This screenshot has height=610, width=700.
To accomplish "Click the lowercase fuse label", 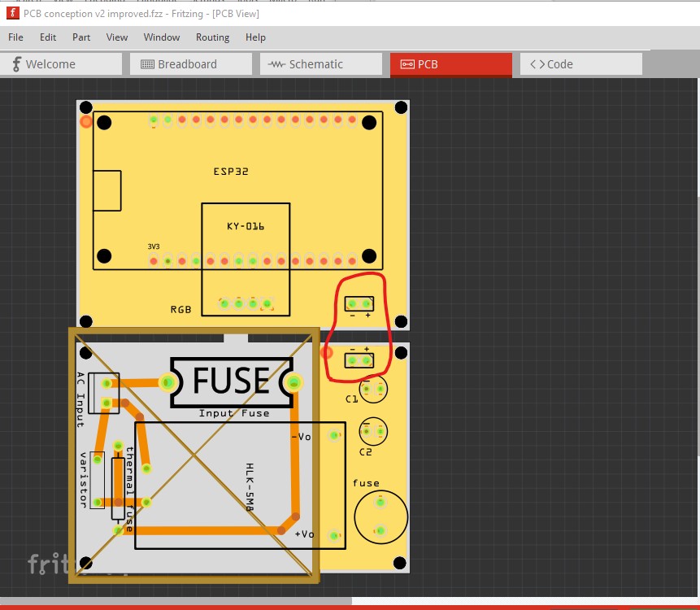I will [x=366, y=483].
